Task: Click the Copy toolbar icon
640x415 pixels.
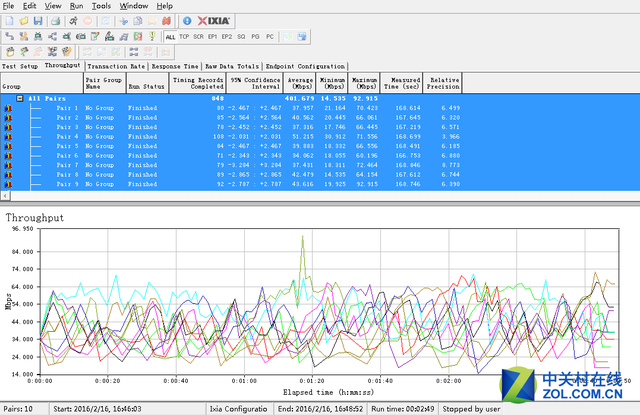Action: coord(138,21)
